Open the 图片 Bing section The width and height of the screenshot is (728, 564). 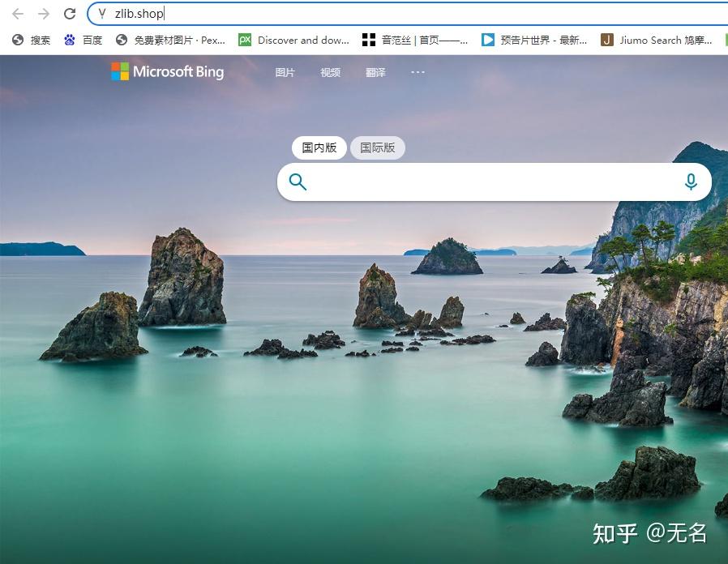point(285,72)
